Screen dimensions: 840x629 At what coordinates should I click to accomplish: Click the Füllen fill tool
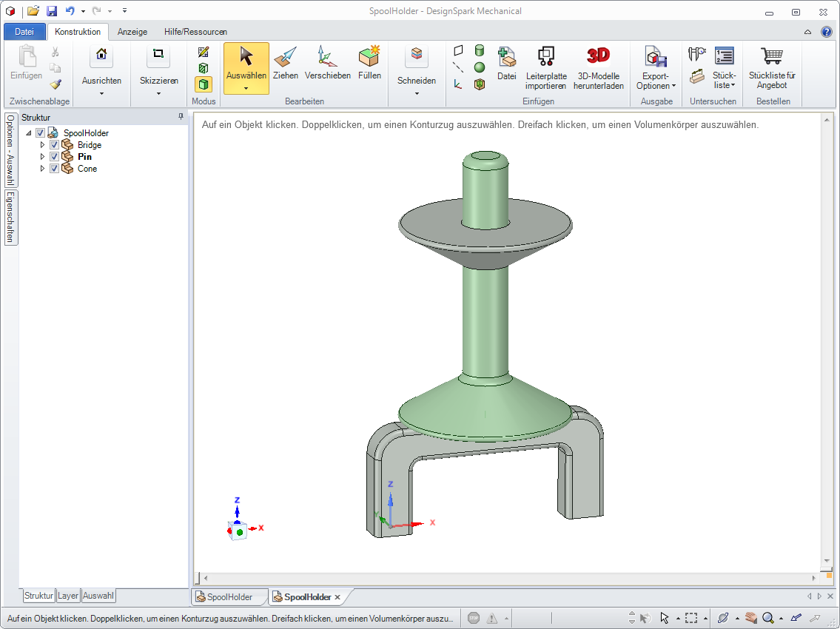369,64
